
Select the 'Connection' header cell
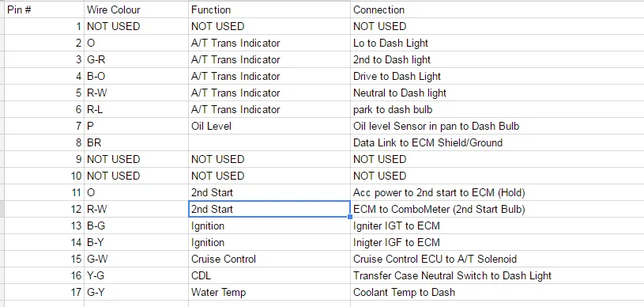coord(497,9)
